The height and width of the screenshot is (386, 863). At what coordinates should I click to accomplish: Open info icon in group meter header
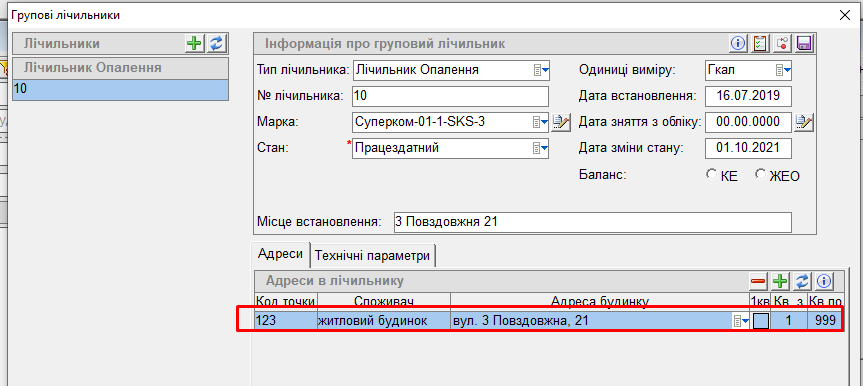click(x=738, y=44)
